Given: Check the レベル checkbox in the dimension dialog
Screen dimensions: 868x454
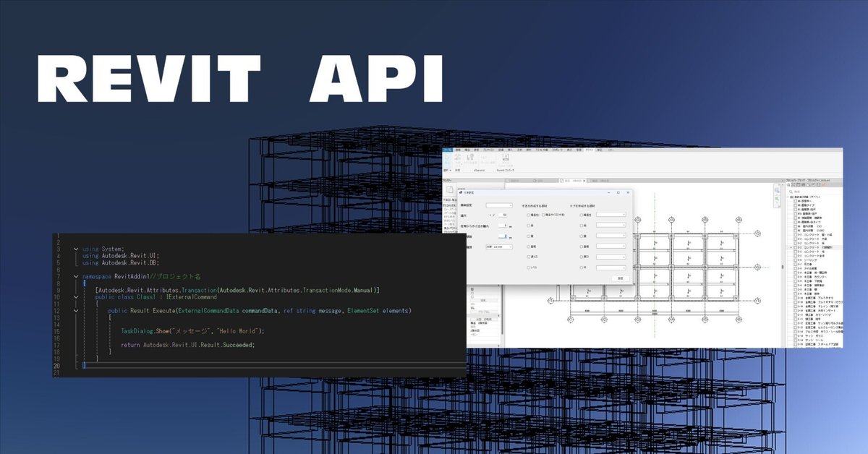Looking at the screenshot, I should (x=528, y=267).
